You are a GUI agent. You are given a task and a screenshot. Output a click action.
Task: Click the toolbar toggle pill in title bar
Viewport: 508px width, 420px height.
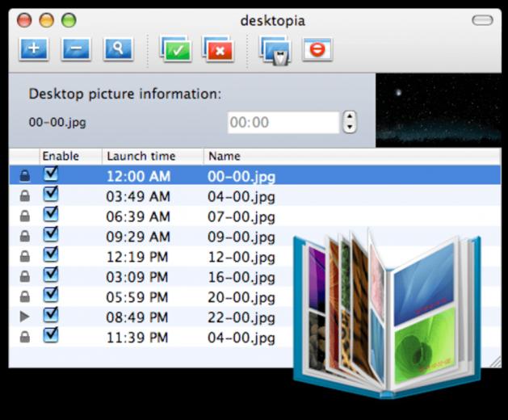482,20
